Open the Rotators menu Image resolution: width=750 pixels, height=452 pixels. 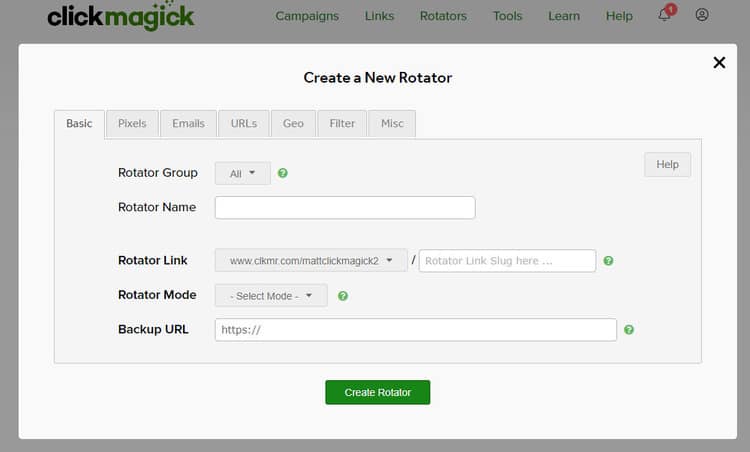[443, 16]
